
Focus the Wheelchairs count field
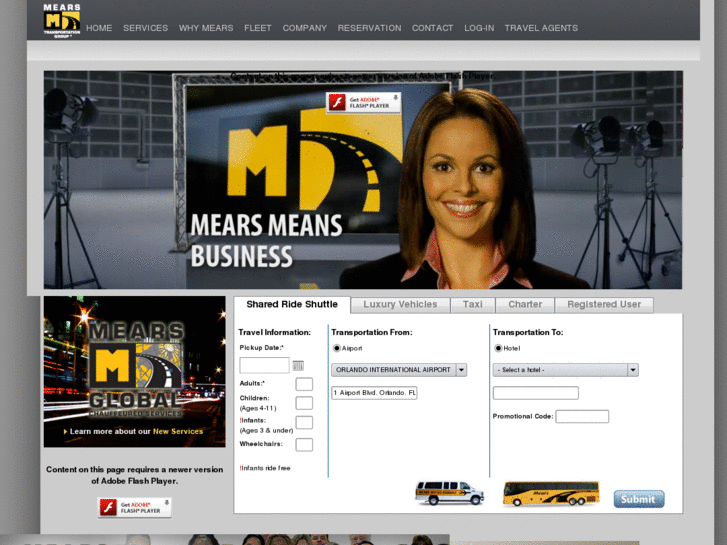coord(304,444)
